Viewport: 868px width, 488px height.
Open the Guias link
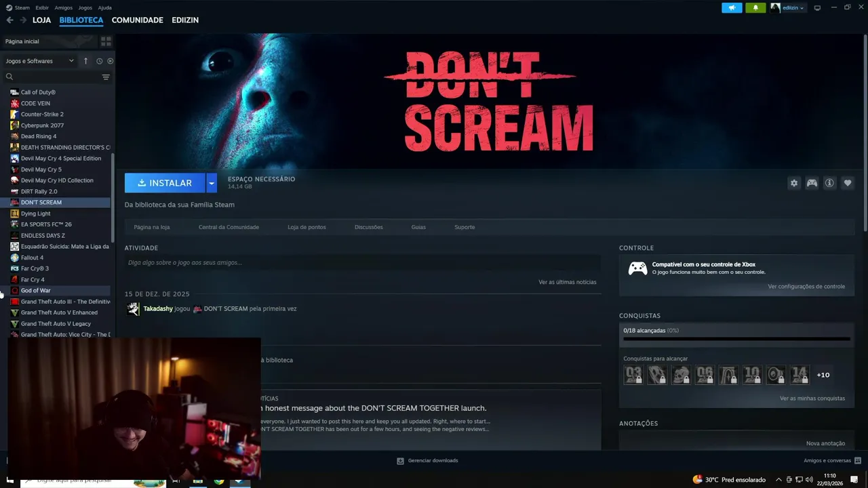(418, 227)
